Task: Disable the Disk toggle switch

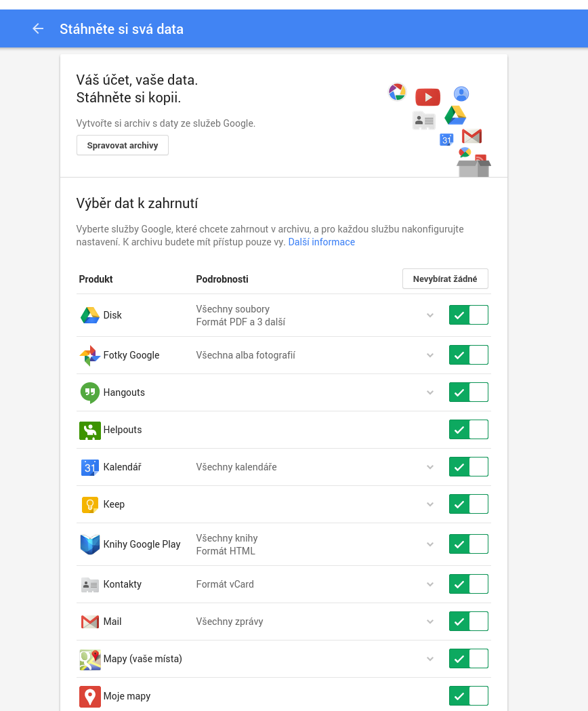Action: (x=468, y=315)
